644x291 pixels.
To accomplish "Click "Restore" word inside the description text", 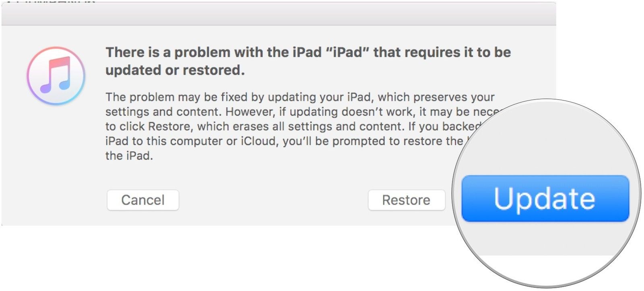I will point(169,127).
